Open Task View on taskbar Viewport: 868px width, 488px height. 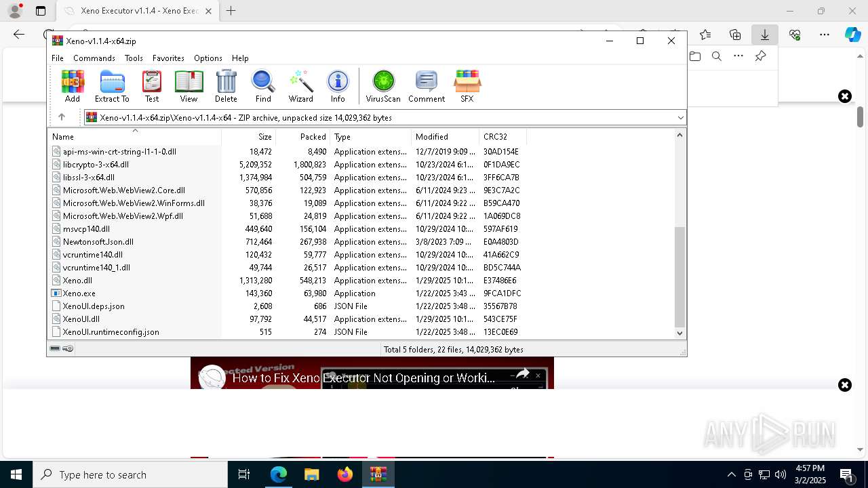(x=244, y=474)
